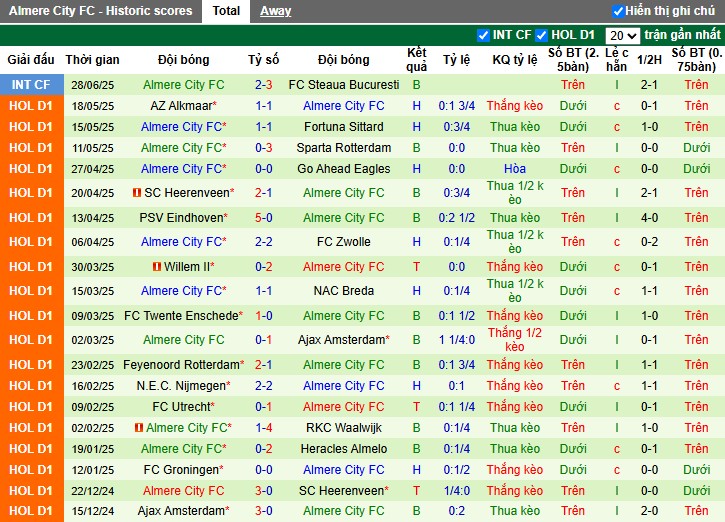725x522 pixels.
Task: Click the red card icon beside Willem II
Action: click(157, 267)
